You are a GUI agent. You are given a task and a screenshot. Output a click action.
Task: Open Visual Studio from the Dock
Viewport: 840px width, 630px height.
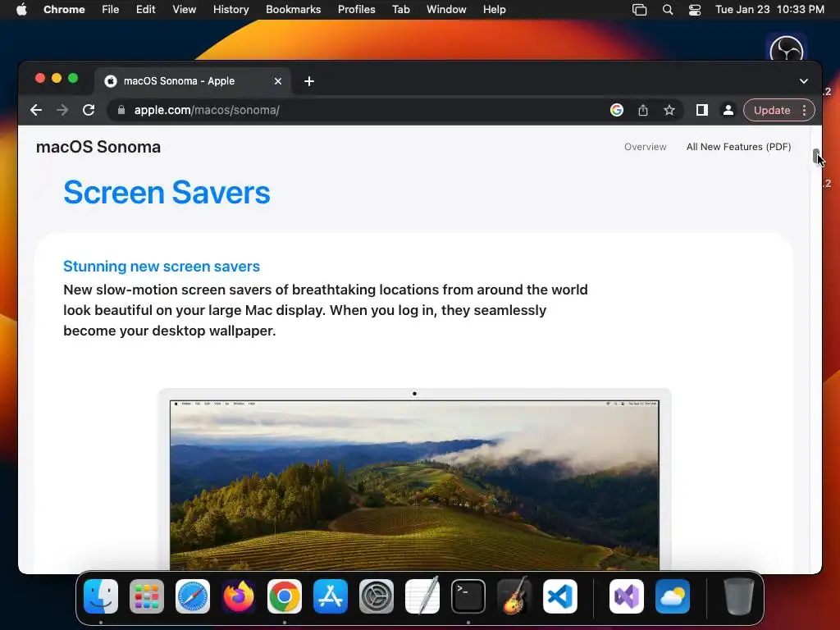[627, 596]
